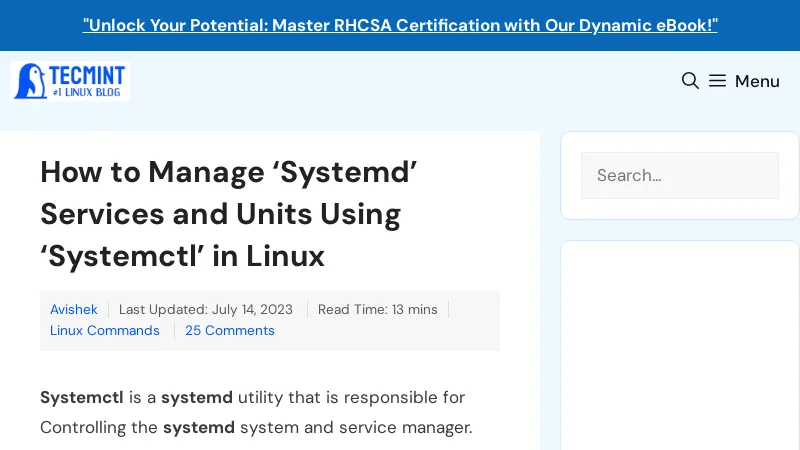This screenshot has width=800, height=450.
Task: Click bold "systemd" before the word utility
Action: click(x=197, y=397)
